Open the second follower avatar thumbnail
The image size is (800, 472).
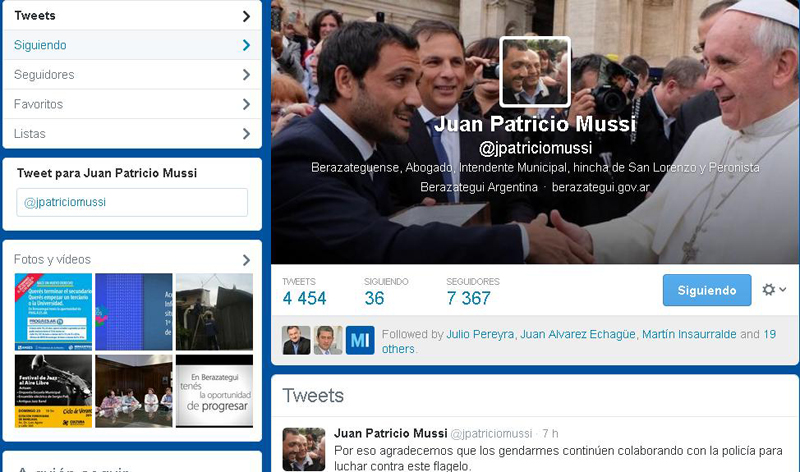(x=328, y=340)
